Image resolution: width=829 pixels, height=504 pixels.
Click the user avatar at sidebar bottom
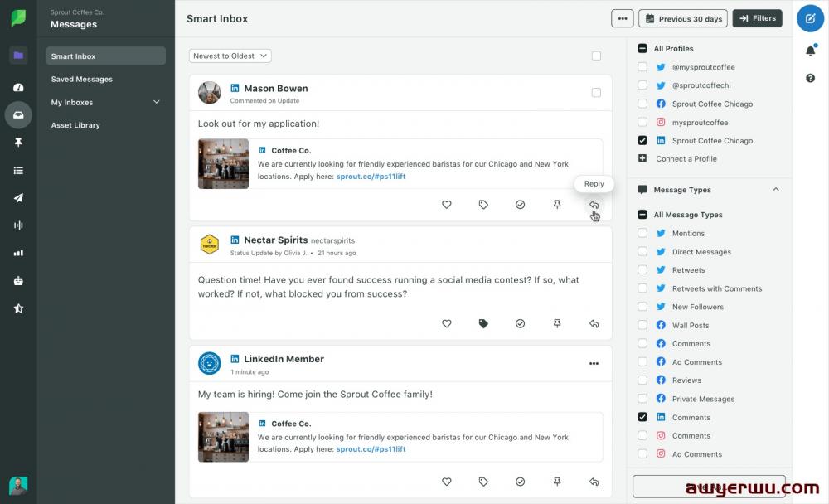(18, 486)
